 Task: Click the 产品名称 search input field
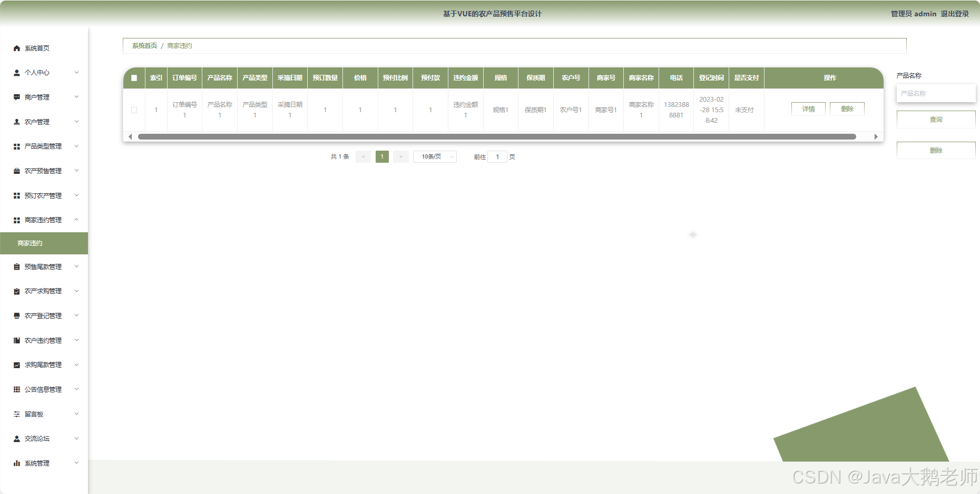pos(936,94)
